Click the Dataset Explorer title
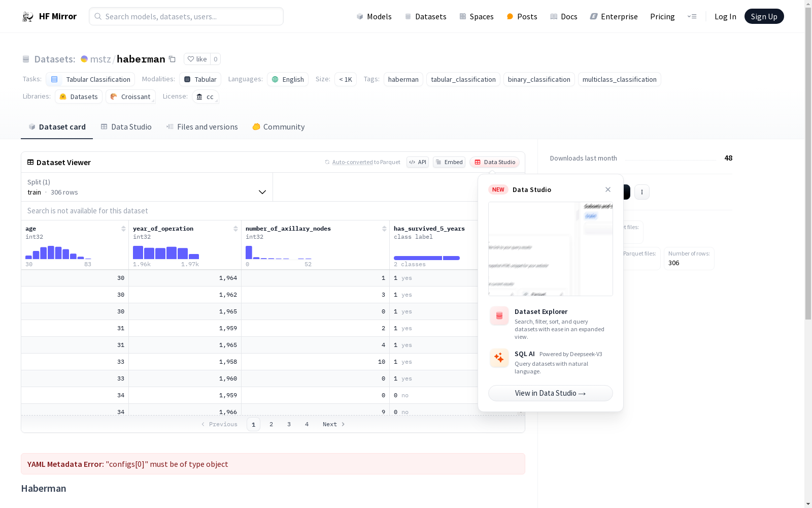The width and height of the screenshot is (812, 508). tap(541, 311)
